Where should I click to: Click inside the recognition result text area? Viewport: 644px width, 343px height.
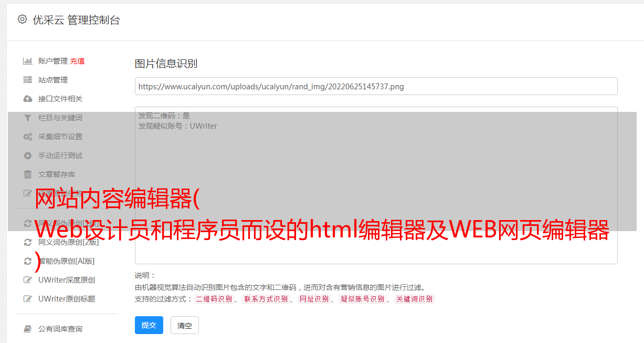click(x=376, y=185)
